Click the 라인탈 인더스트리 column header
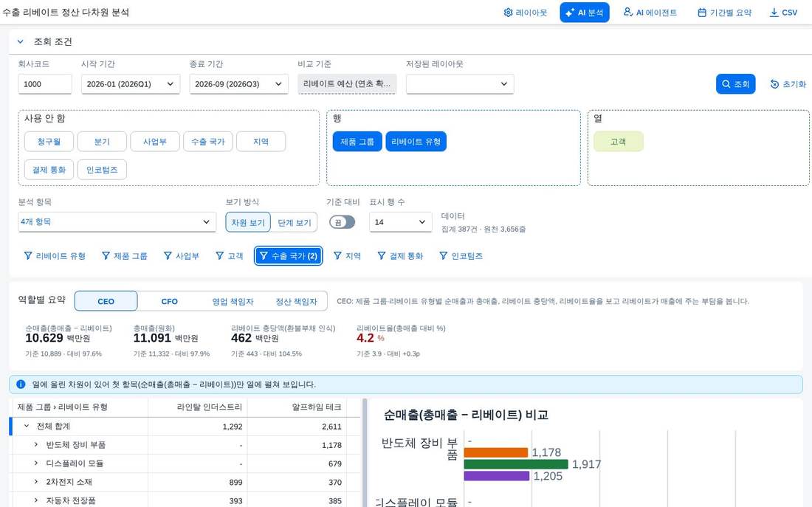 pyautogui.click(x=198, y=407)
